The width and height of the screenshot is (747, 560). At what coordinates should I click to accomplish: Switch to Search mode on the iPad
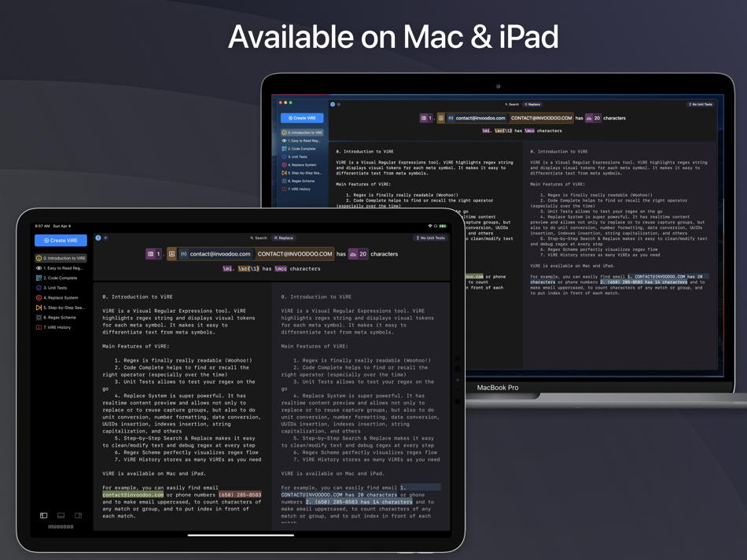pyautogui.click(x=259, y=238)
